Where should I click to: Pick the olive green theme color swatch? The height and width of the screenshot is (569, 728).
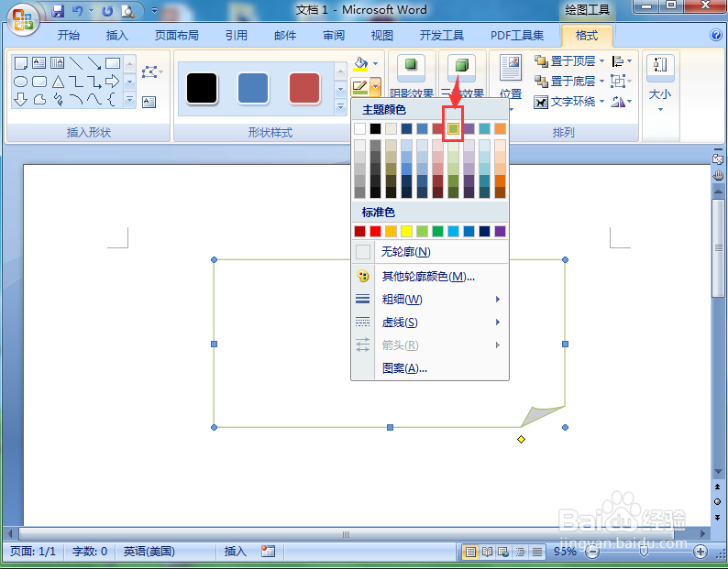tap(453, 128)
